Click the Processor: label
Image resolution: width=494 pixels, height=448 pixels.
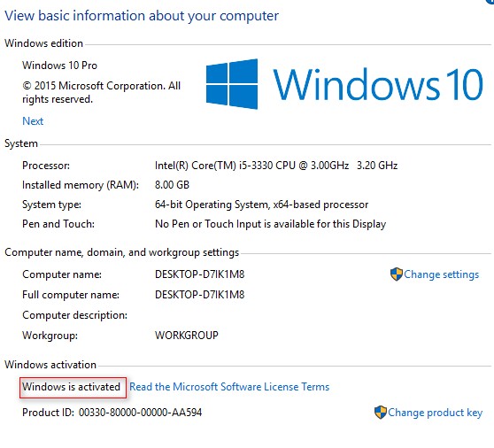click(46, 166)
